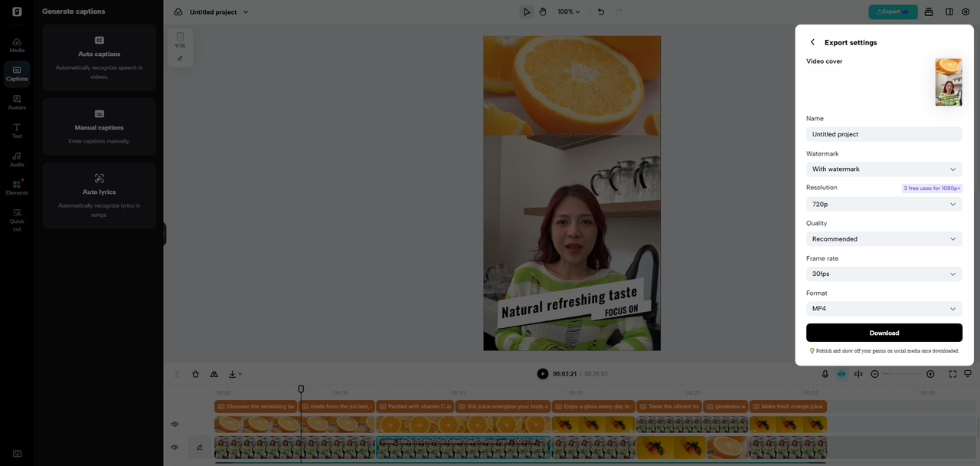Expand the Watermark dropdown
Image resolution: width=980 pixels, height=466 pixels.
pos(884,169)
